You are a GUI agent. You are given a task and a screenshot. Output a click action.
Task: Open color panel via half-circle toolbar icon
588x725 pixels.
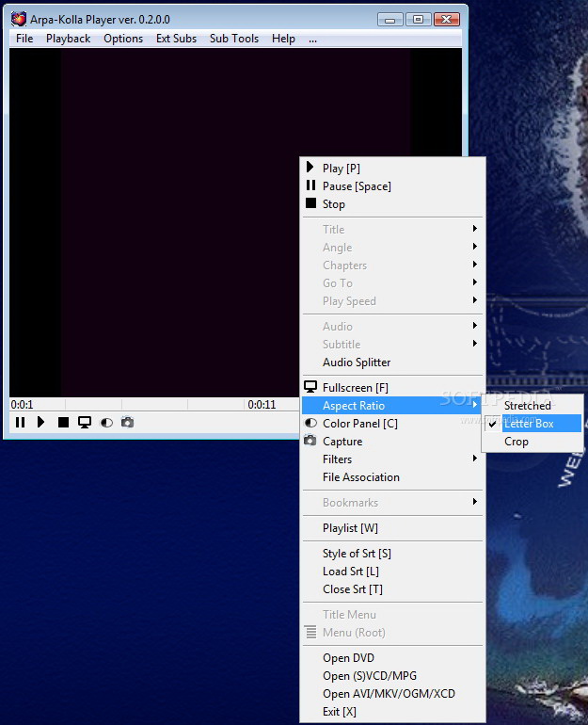[106, 423]
